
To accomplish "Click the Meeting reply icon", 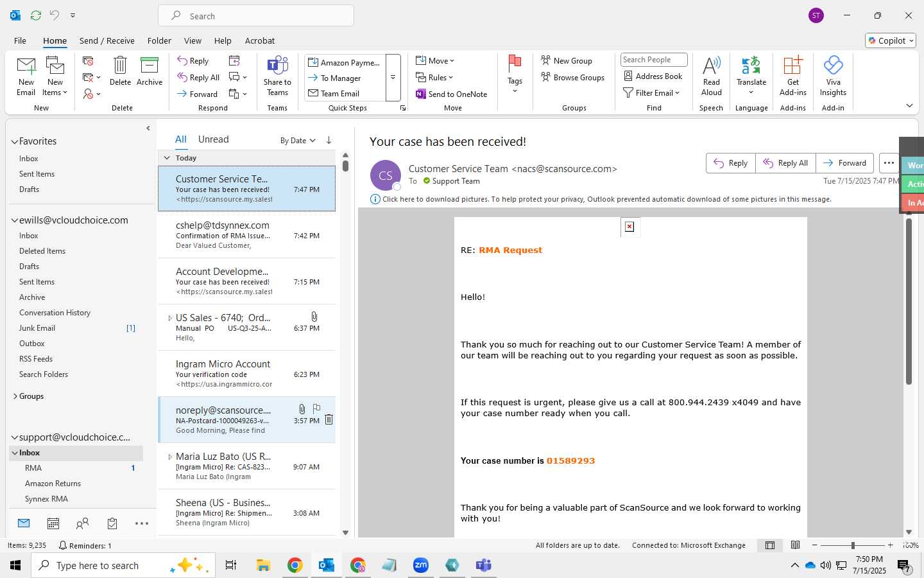I will click(234, 60).
